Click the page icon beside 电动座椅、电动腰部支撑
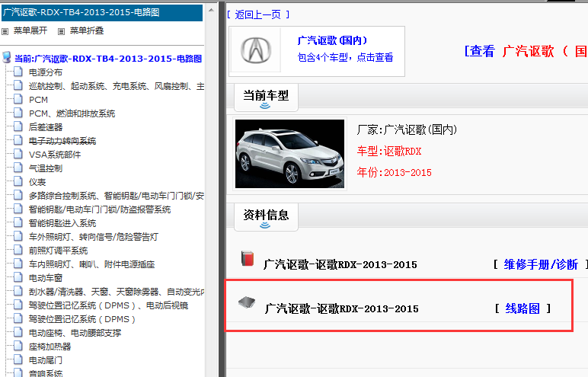The image size is (588, 377). click(18, 332)
